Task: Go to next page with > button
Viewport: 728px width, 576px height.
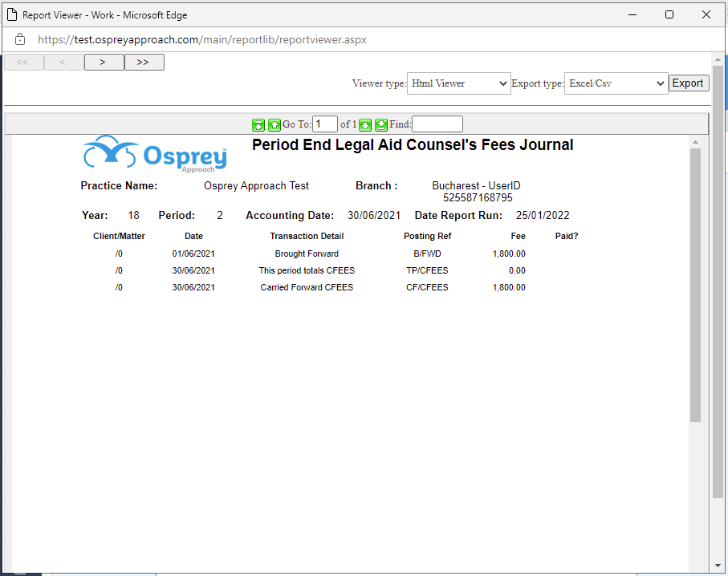Action: tap(104, 63)
